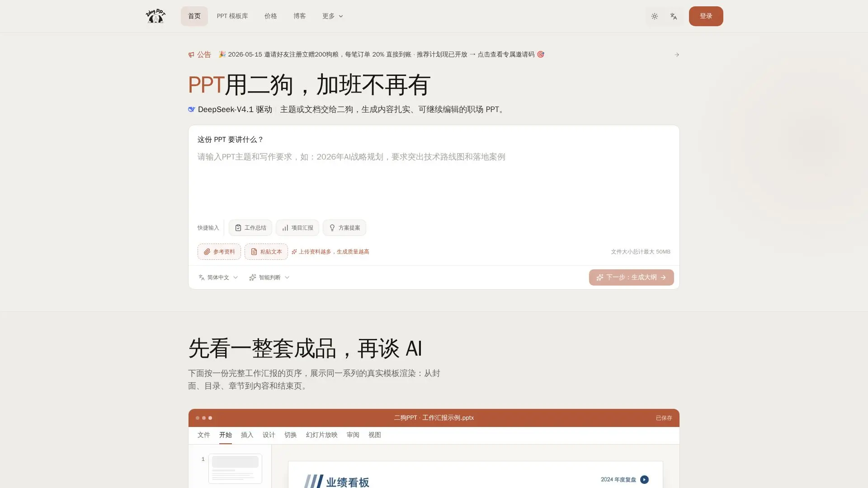Select 设计 tab in PPT preview
Viewport: 868px width, 488px height.
[x=269, y=435]
